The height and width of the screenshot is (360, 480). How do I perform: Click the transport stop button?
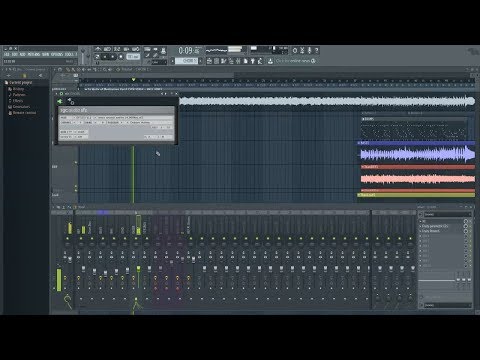113,57
